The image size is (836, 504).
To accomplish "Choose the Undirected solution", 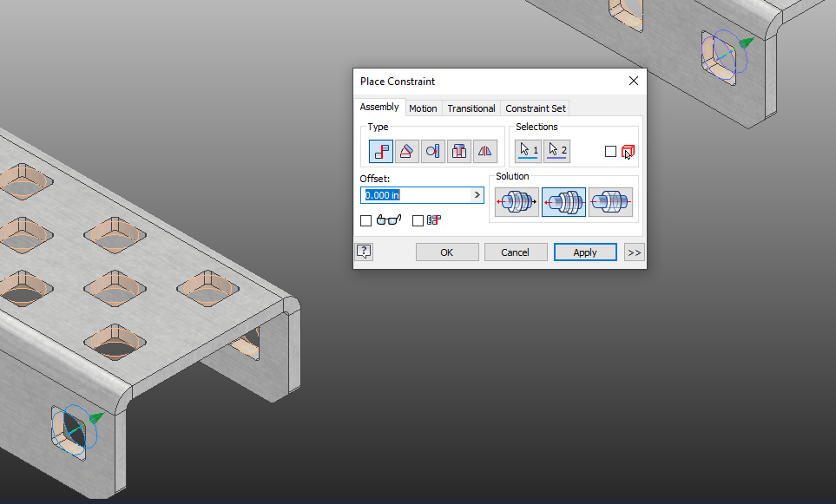I will (610, 202).
